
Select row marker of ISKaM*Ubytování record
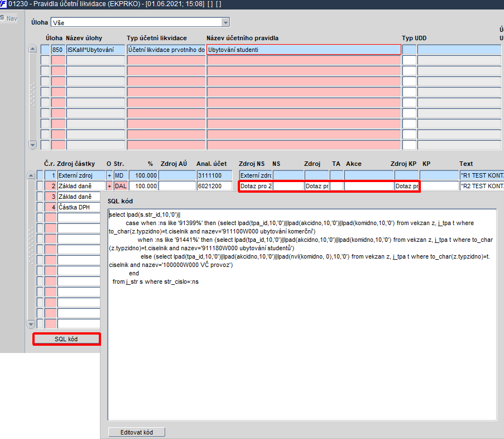45,50
